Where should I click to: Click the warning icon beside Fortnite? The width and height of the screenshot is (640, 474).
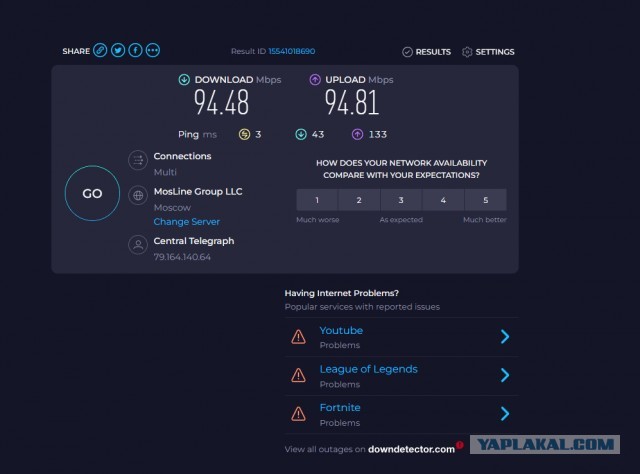point(299,414)
